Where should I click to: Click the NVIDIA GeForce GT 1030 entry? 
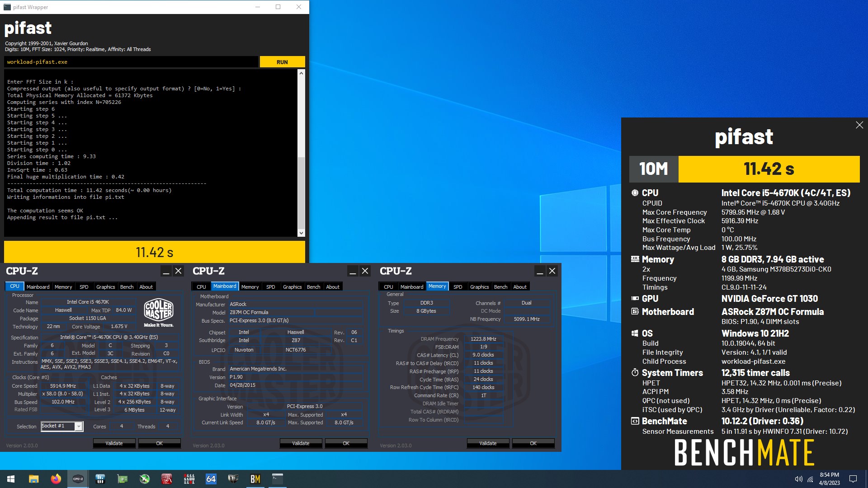[769, 299]
